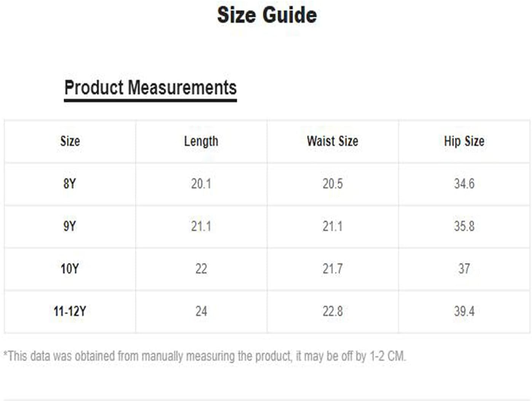Click the 21.7 waist size cell
The width and height of the screenshot is (532, 401).
click(333, 269)
